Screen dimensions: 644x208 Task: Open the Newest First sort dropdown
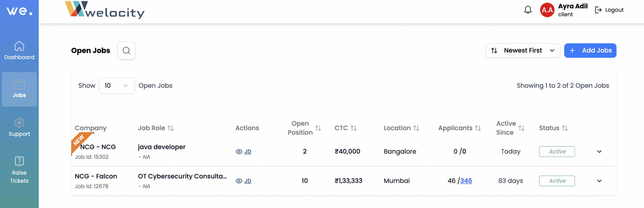pos(523,51)
